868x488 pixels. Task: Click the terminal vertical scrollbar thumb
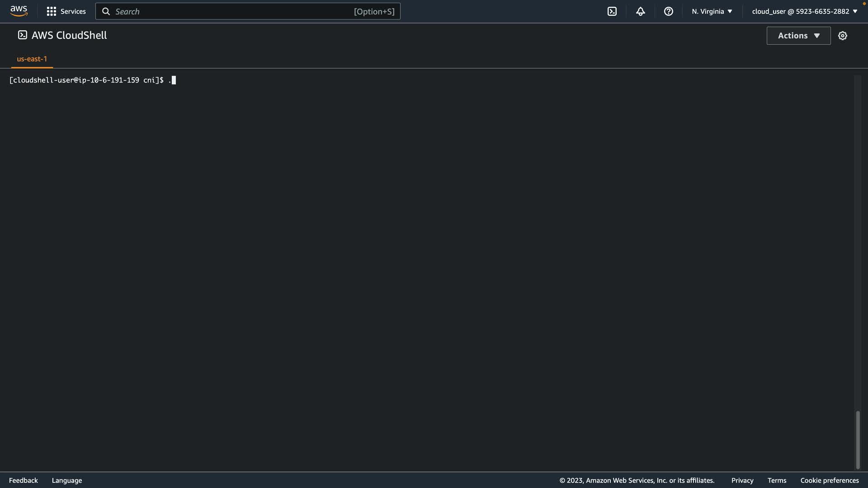coord(857,439)
